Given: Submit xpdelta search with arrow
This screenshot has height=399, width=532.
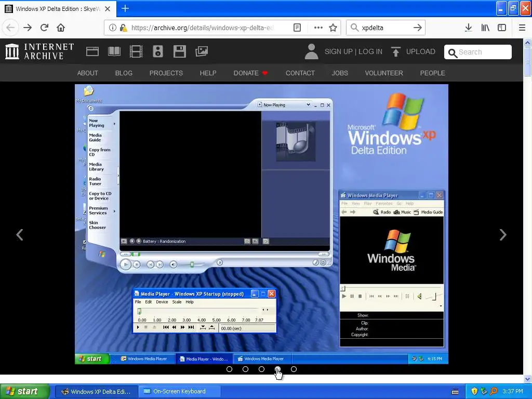Looking at the screenshot, I should pyautogui.click(x=418, y=28).
